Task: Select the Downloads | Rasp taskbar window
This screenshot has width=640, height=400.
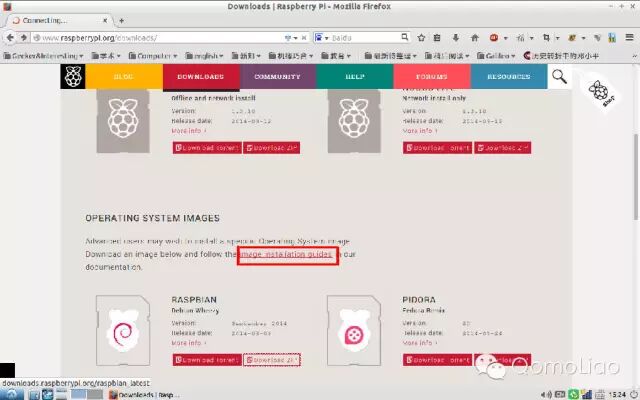Action: (x=145, y=395)
